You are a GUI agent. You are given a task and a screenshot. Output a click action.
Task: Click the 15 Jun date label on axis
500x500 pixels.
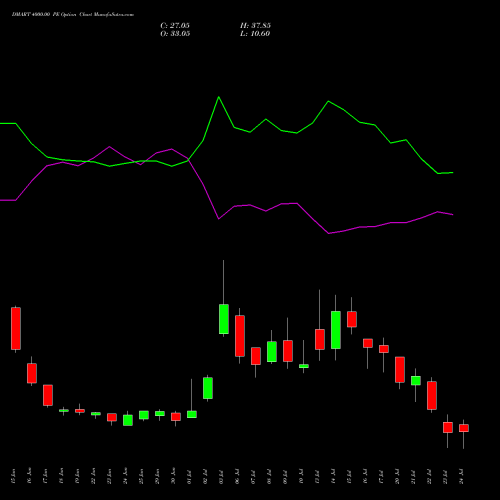pyautogui.click(x=13, y=476)
